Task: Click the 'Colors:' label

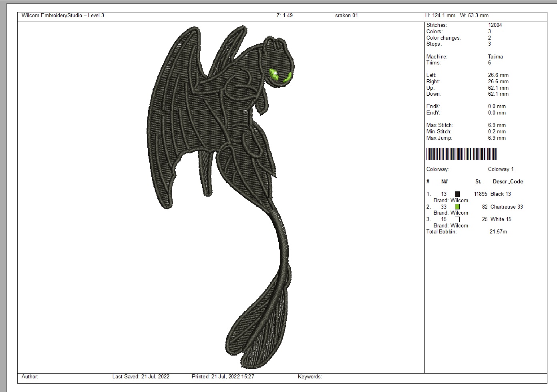Action: coord(434,31)
